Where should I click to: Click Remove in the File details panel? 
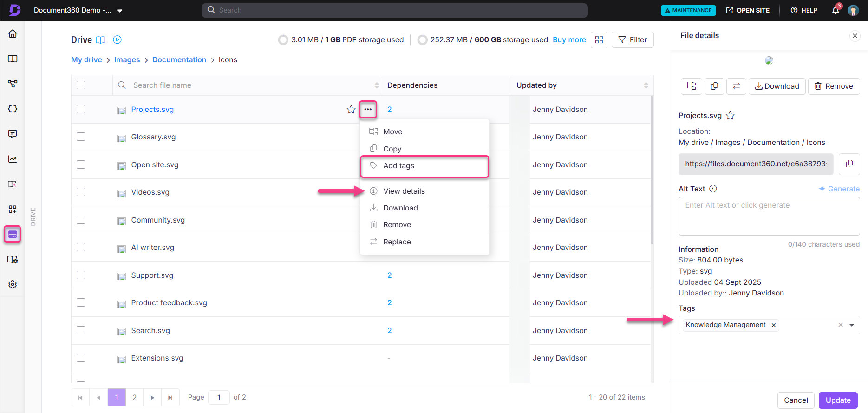[834, 86]
